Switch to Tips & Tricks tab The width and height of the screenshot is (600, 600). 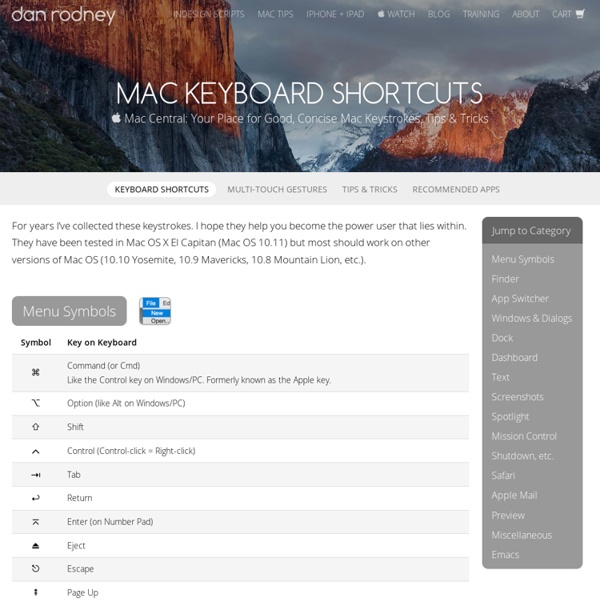point(370,189)
